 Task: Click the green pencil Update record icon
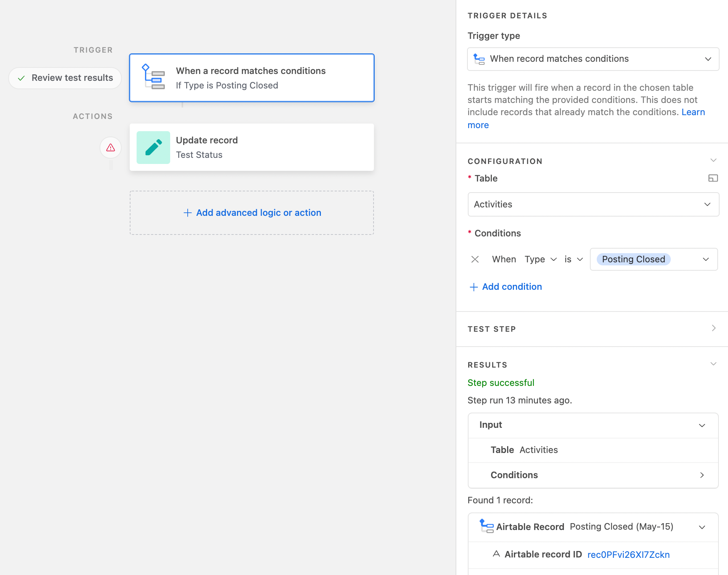[x=153, y=148]
